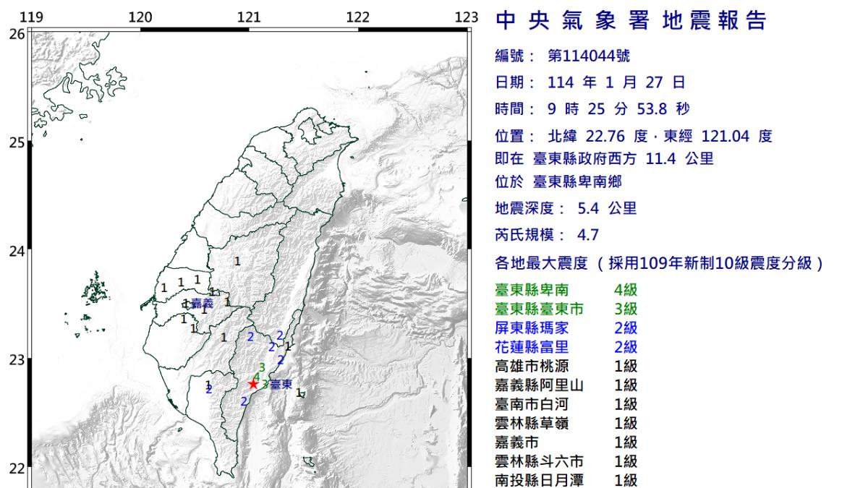Select the 臺東縣卑南 4級 intensity entry

coord(566,291)
